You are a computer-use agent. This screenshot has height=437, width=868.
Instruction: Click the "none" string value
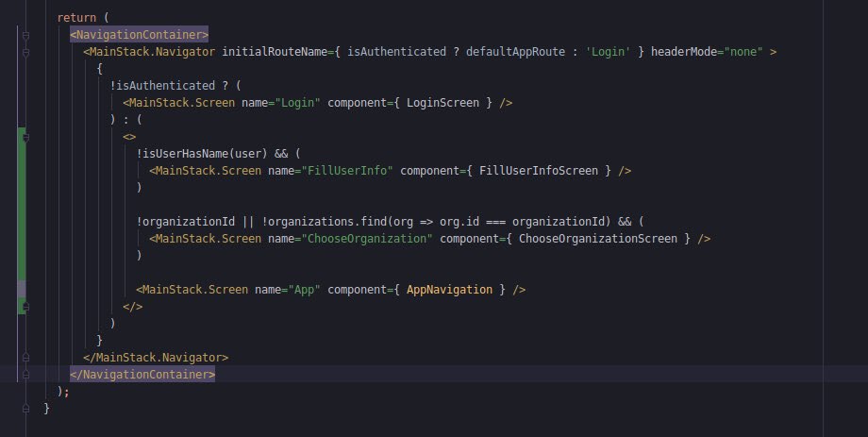pos(743,52)
